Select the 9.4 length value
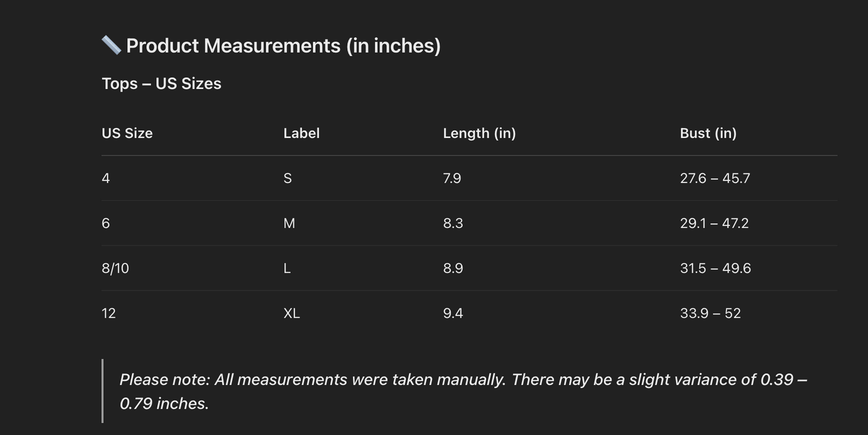 [453, 314]
